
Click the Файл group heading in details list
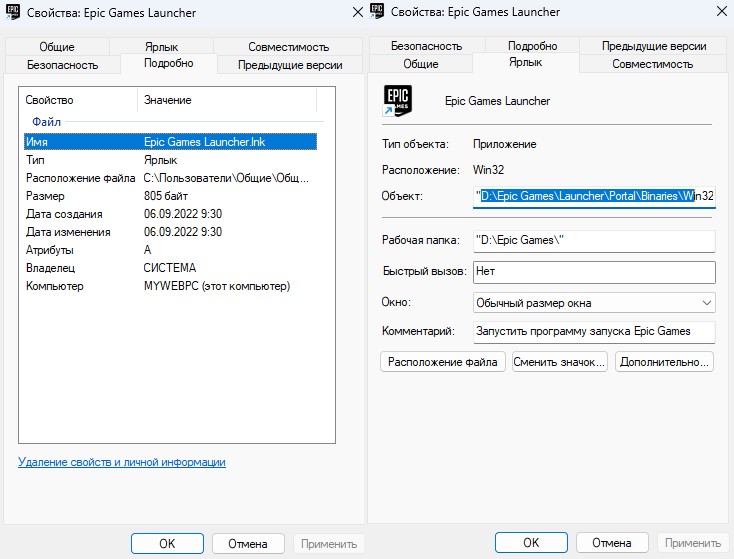(46, 122)
